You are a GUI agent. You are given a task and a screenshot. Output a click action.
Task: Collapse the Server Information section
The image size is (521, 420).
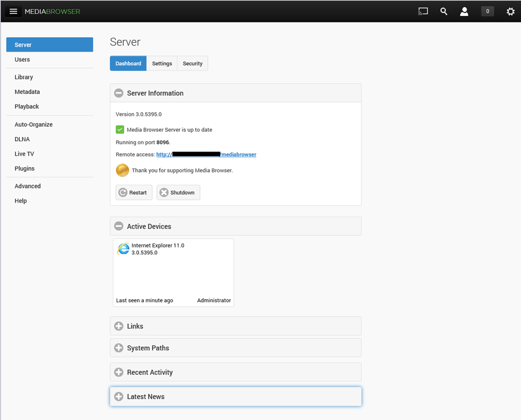pos(119,93)
